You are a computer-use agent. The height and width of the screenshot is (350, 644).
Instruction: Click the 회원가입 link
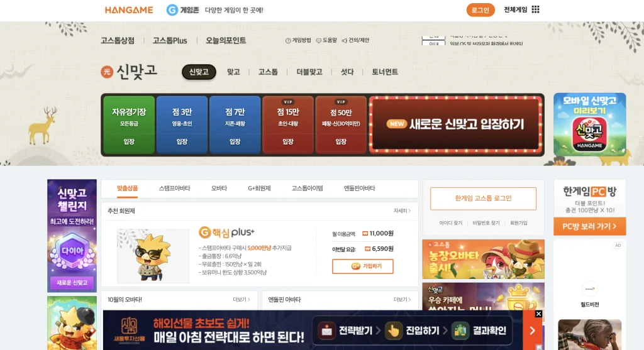click(x=519, y=223)
